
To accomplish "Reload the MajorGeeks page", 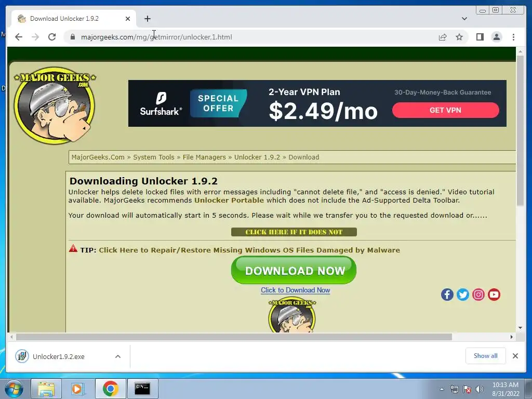I will coord(52,37).
